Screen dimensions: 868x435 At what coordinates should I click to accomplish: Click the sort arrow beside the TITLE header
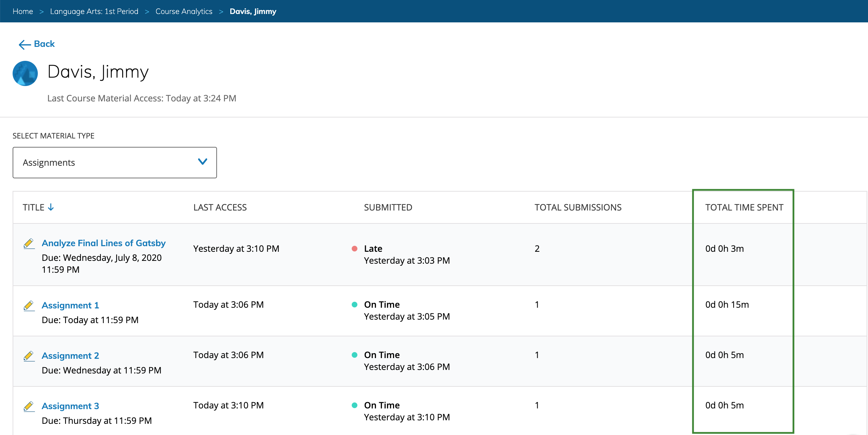tap(51, 207)
